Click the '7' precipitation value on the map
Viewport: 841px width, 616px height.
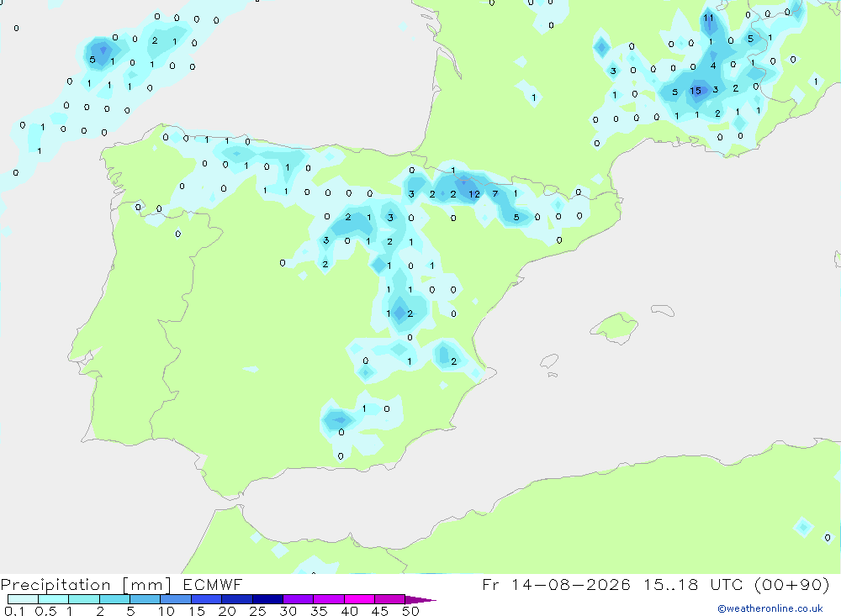(x=495, y=193)
